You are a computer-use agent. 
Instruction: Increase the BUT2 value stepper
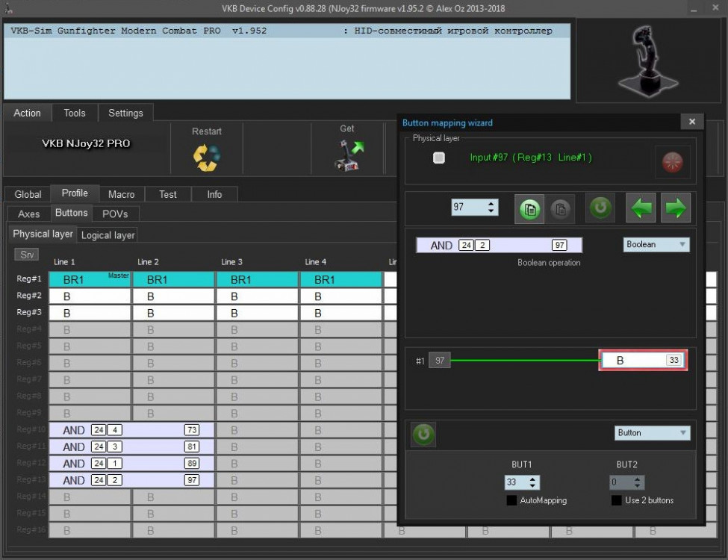638,479
